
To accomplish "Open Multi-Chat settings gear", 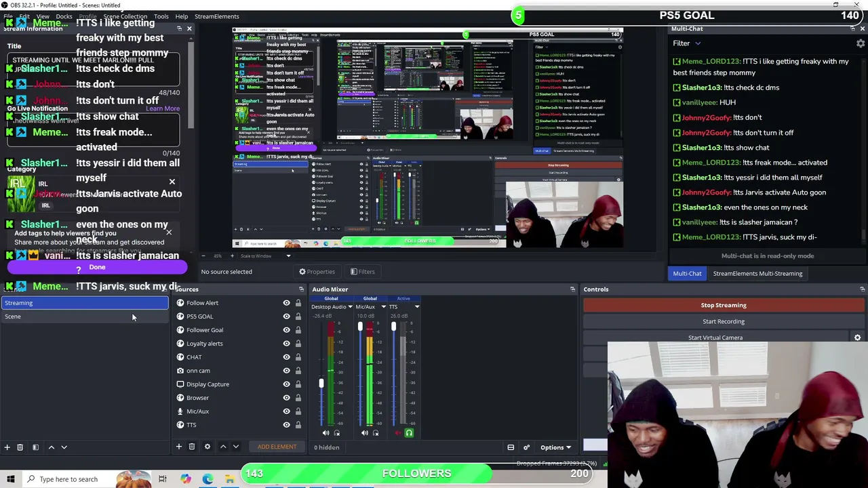I will tap(861, 43).
